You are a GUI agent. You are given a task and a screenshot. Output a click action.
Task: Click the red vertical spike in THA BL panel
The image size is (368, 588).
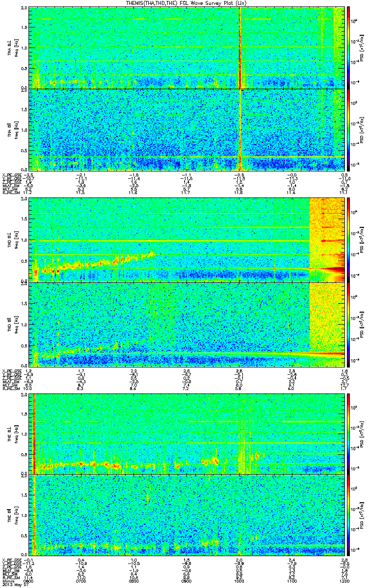point(239,47)
